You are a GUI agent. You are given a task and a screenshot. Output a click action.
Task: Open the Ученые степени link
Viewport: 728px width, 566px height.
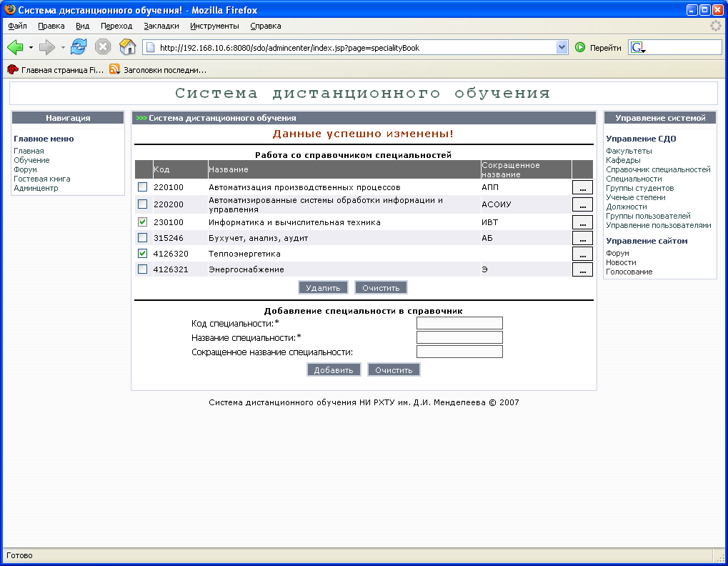click(x=636, y=197)
